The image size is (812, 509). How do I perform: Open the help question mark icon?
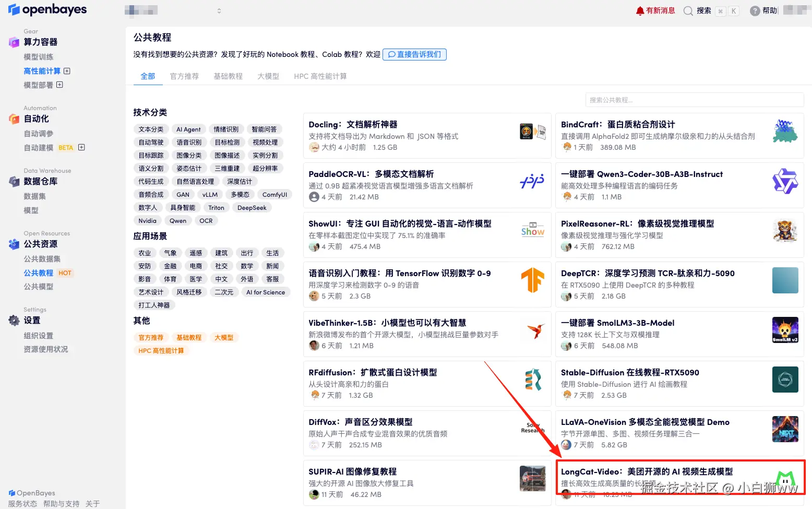point(755,11)
